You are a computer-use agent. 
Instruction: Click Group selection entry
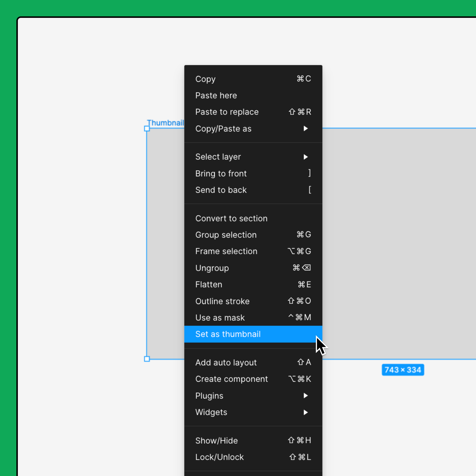pos(226,235)
